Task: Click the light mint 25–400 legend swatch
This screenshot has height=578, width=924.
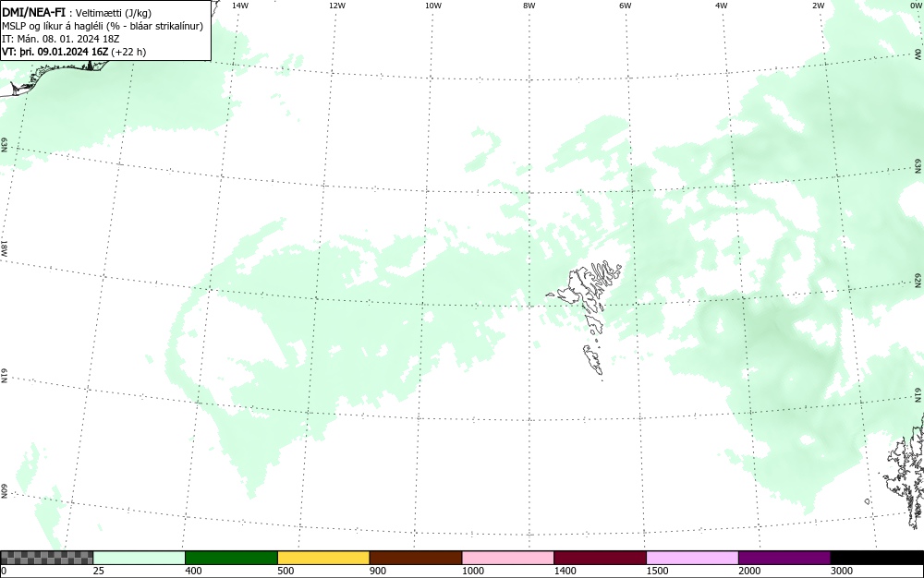Action: 140,558
